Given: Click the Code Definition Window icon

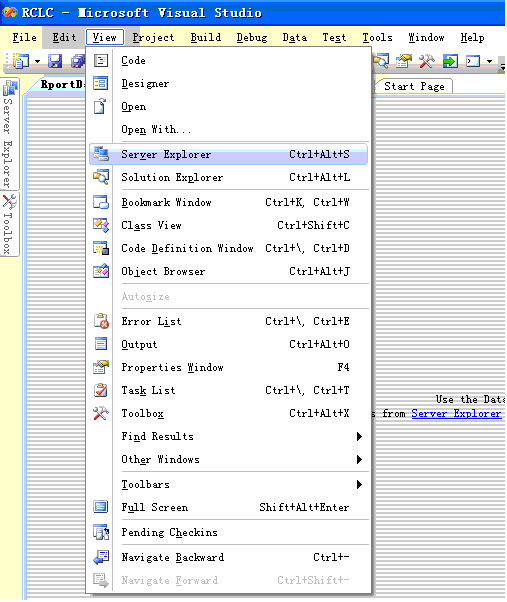Looking at the screenshot, I should 101,248.
